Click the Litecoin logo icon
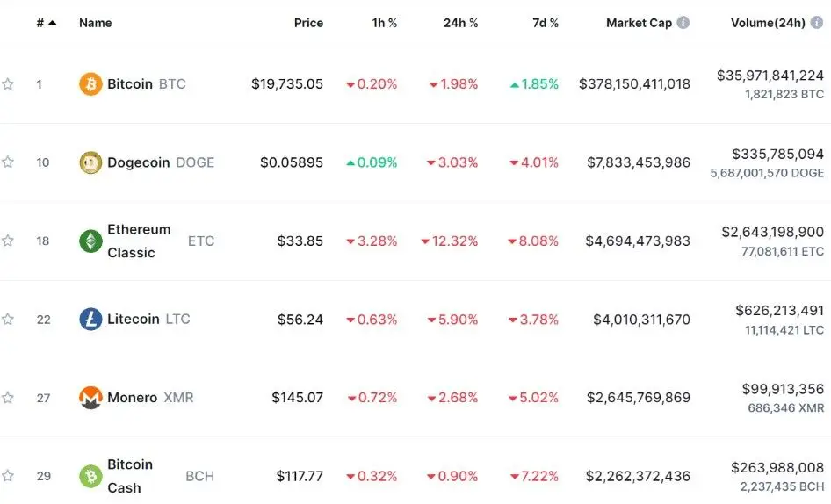 (x=90, y=319)
